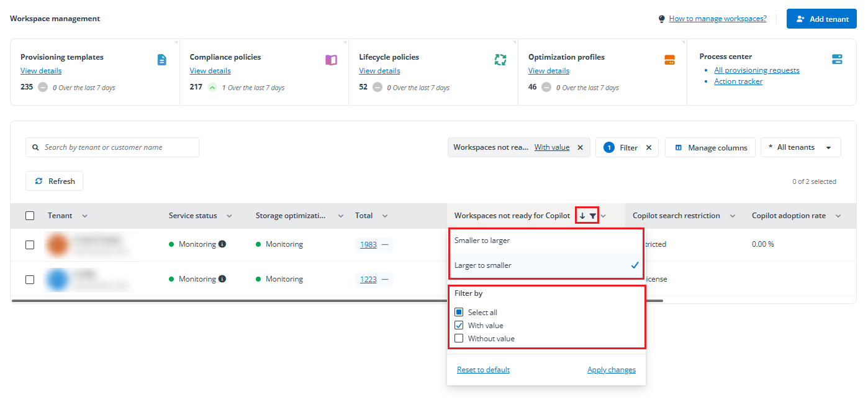868x404 pixels.
Task: Click the Process center server icon
Action: pyautogui.click(x=837, y=60)
